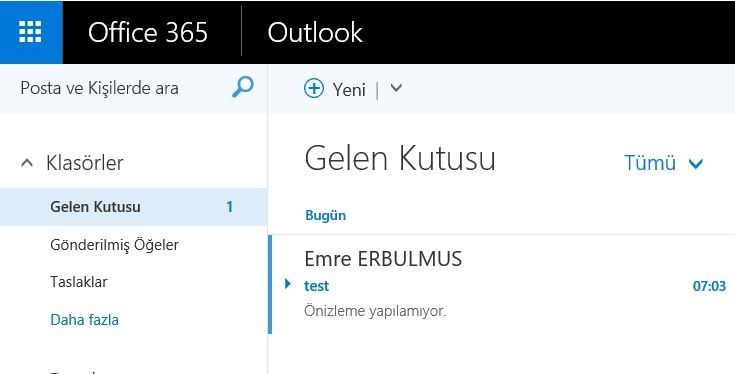Image resolution: width=735 pixels, height=374 pixels.
Task: Collapse the Klasörler folder list chevron
Action: pos(27,163)
